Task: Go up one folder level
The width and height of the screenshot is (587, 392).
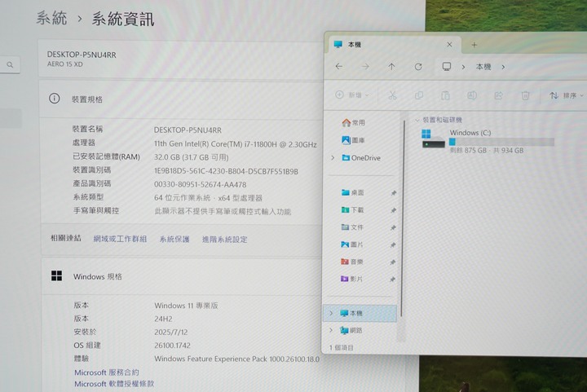Action: click(391, 67)
